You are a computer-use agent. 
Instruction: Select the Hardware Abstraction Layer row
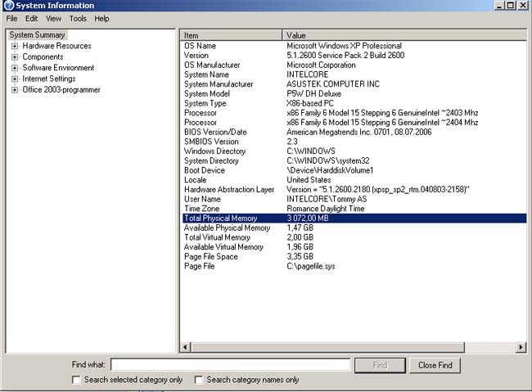point(354,189)
